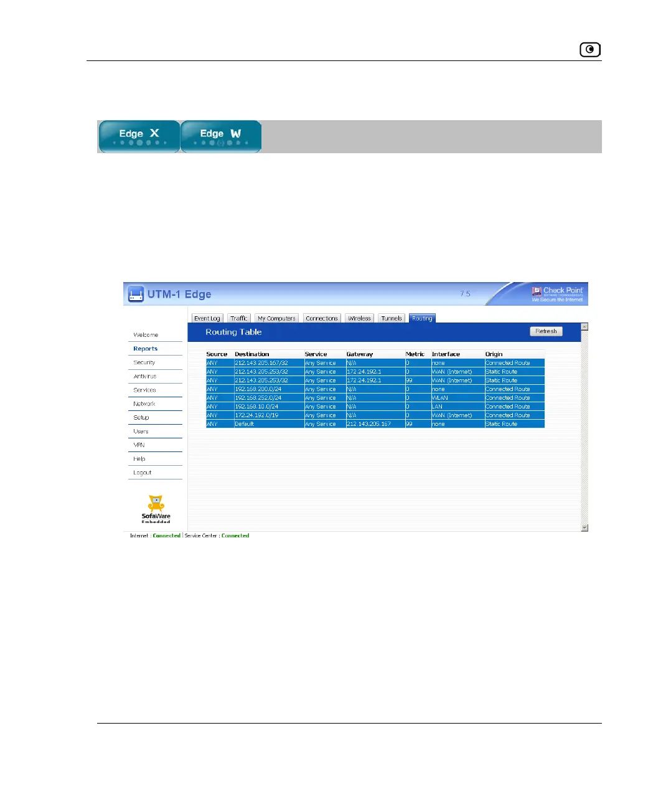Select the Default destination row
The height and width of the screenshot is (812, 671).
point(375,423)
